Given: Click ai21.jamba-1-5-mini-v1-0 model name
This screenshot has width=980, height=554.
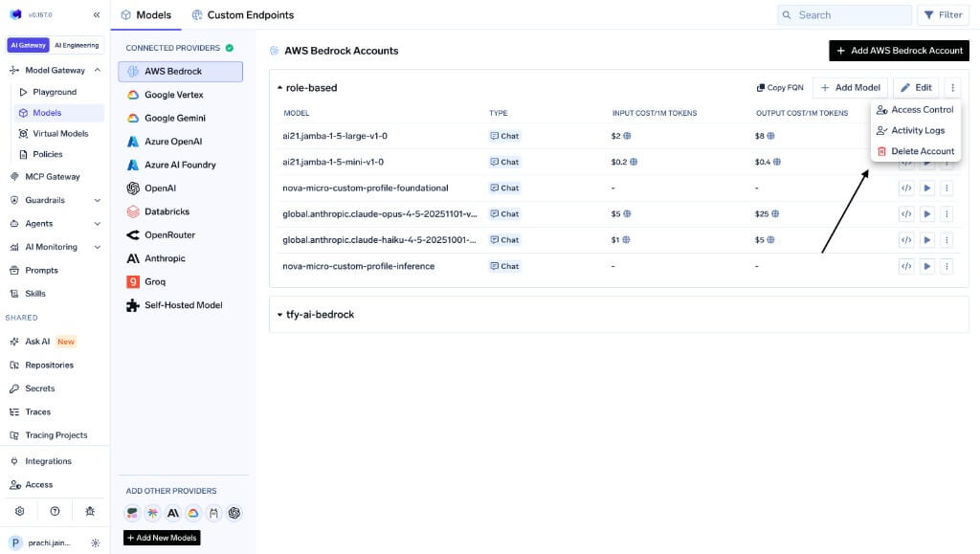Looking at the screenshot, I should [333, 162].
